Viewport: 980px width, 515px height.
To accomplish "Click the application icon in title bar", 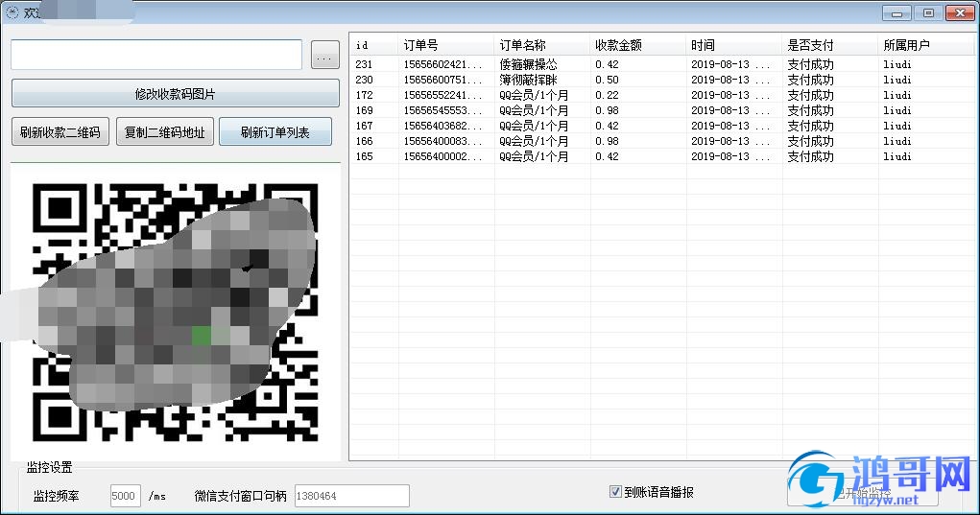I will (12, 12).
